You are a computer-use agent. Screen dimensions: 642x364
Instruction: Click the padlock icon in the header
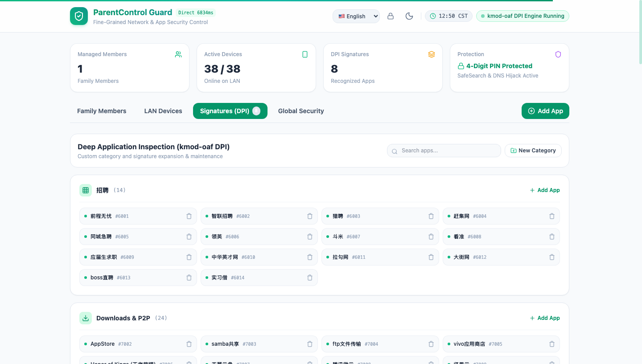click(391, 16)
